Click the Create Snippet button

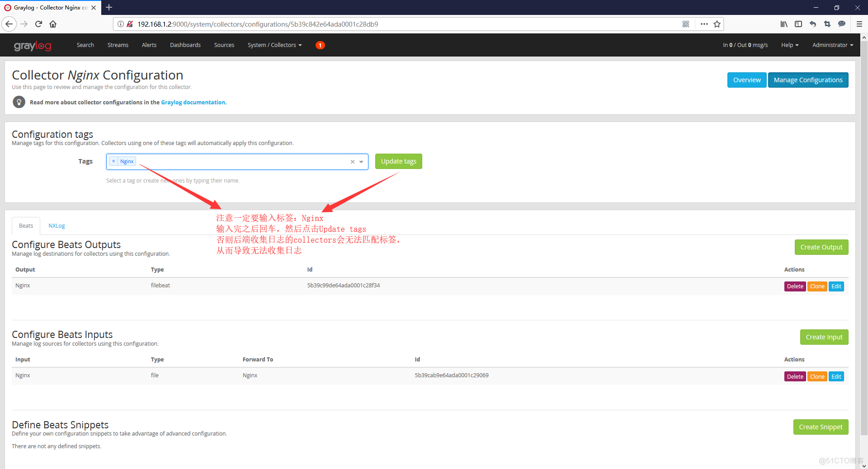pyautogui.click(x=821, y=427)
